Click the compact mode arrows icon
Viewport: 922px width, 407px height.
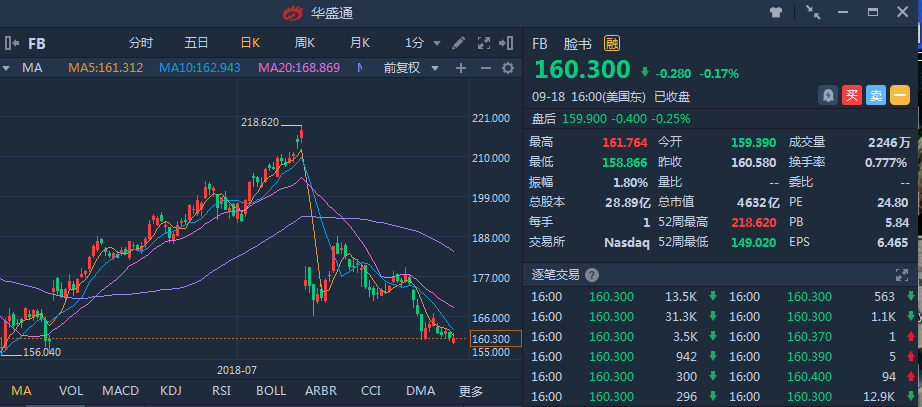(x=813, y=12)
